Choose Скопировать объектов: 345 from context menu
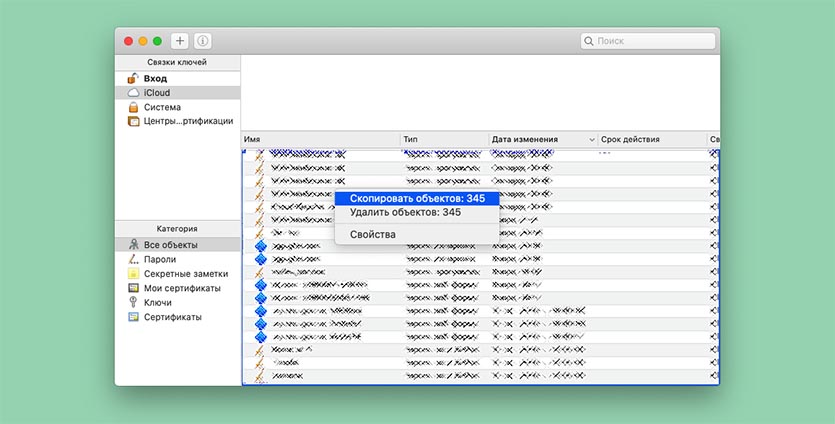The height and width of the screenshot is (424, 835). (x=416, y=199)
